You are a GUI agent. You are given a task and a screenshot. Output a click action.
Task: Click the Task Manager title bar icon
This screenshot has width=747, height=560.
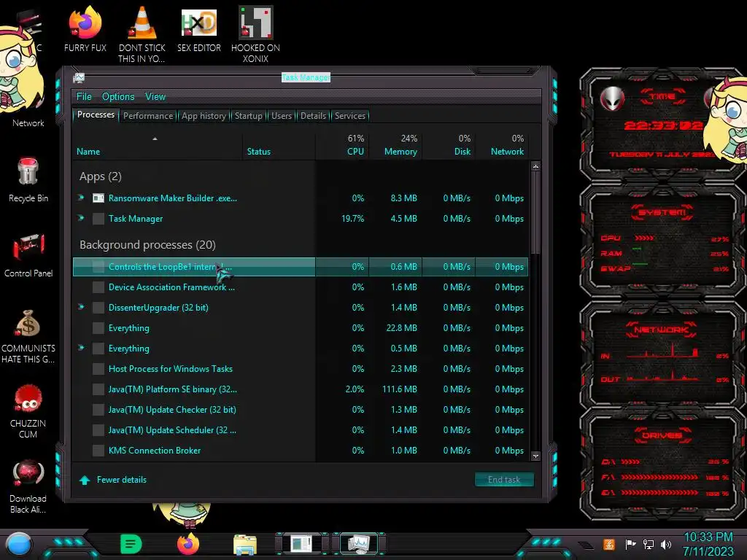[79, 77]
